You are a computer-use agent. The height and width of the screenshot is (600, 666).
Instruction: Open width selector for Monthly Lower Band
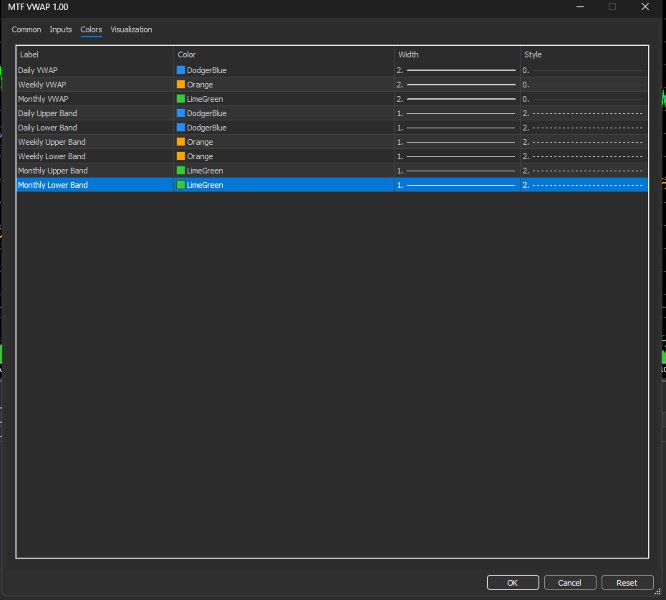pos(457,185)
